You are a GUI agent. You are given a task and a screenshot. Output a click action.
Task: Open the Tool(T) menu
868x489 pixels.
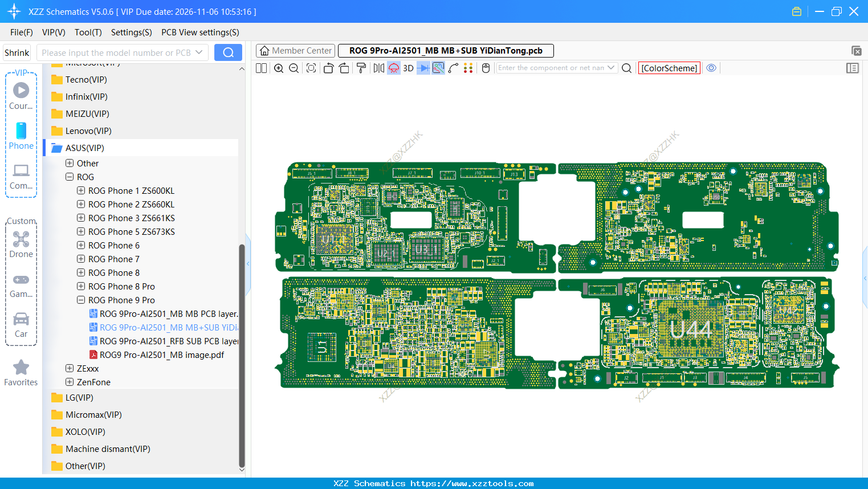tap(88, 32)
